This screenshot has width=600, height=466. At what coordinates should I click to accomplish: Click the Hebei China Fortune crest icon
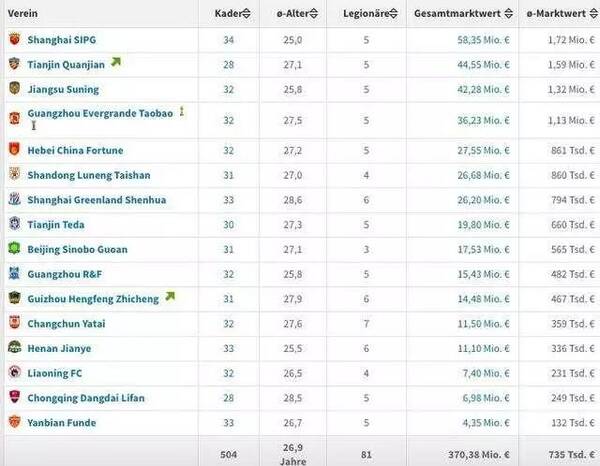[14, 150]
